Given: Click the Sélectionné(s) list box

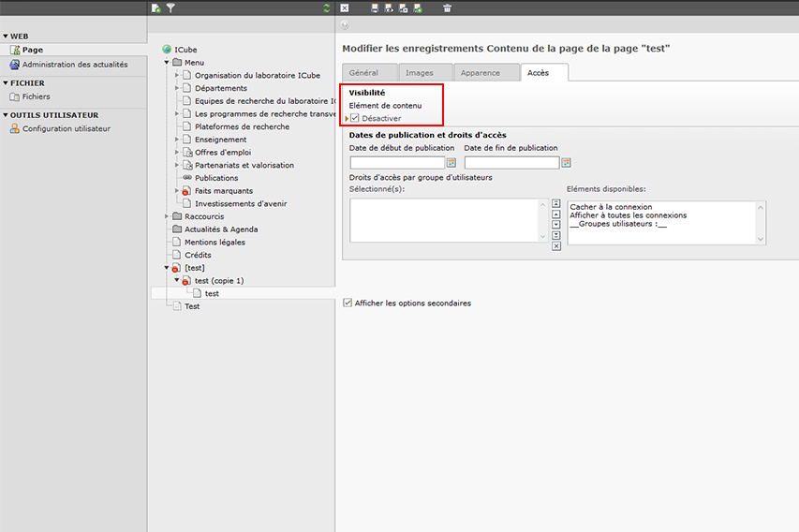Looking at the screenshot, I should pyautogui.click(x=444, y=220).
